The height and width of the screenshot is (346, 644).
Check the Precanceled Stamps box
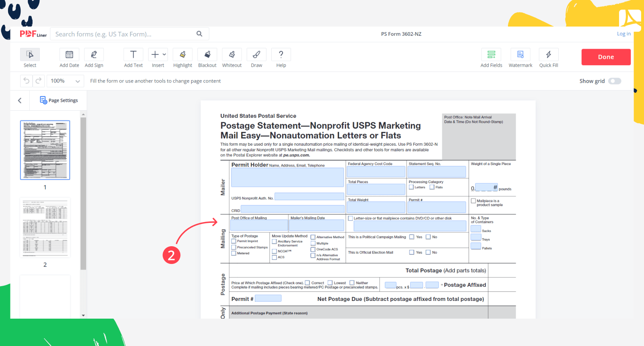click(x=234, y=247)
